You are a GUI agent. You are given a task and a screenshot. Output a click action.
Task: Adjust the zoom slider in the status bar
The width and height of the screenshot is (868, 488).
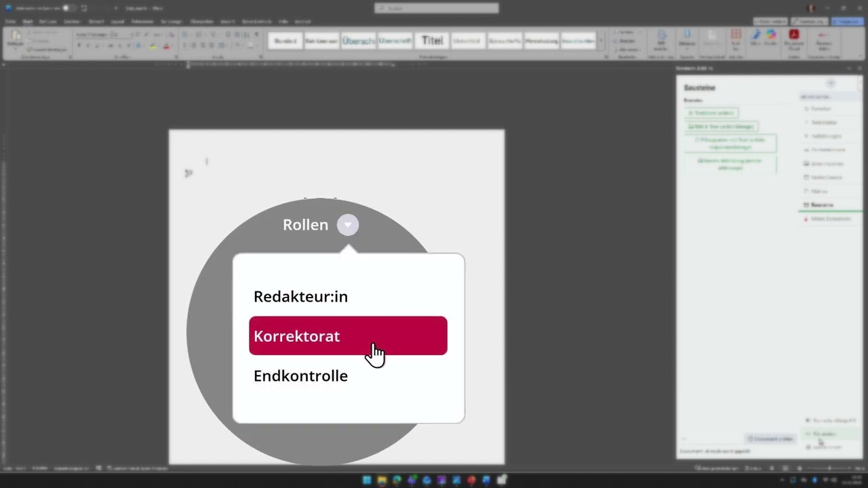click(829, 468)
